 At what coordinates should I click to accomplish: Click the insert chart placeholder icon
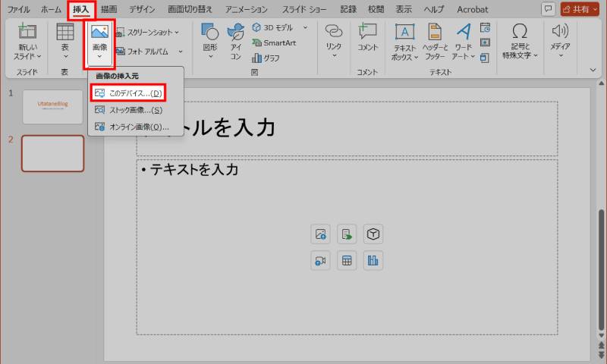pos(373,260)
